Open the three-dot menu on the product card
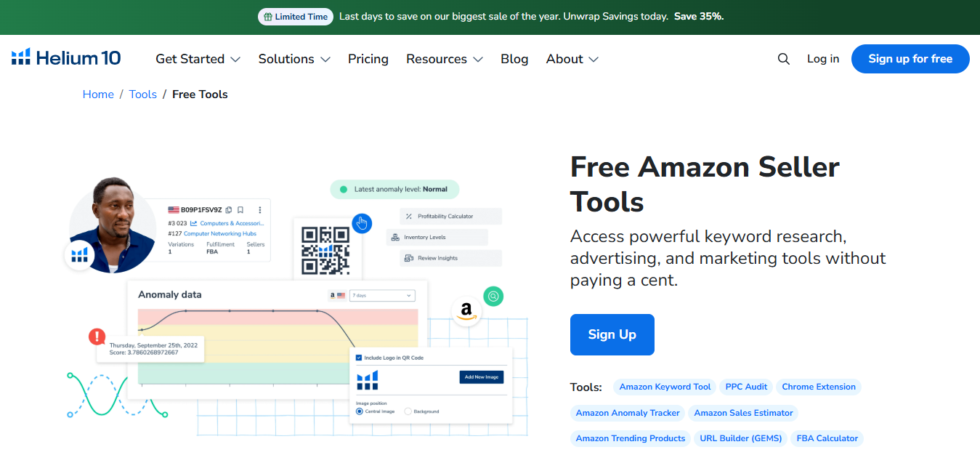The image size is (980, 471). (260, 210)
